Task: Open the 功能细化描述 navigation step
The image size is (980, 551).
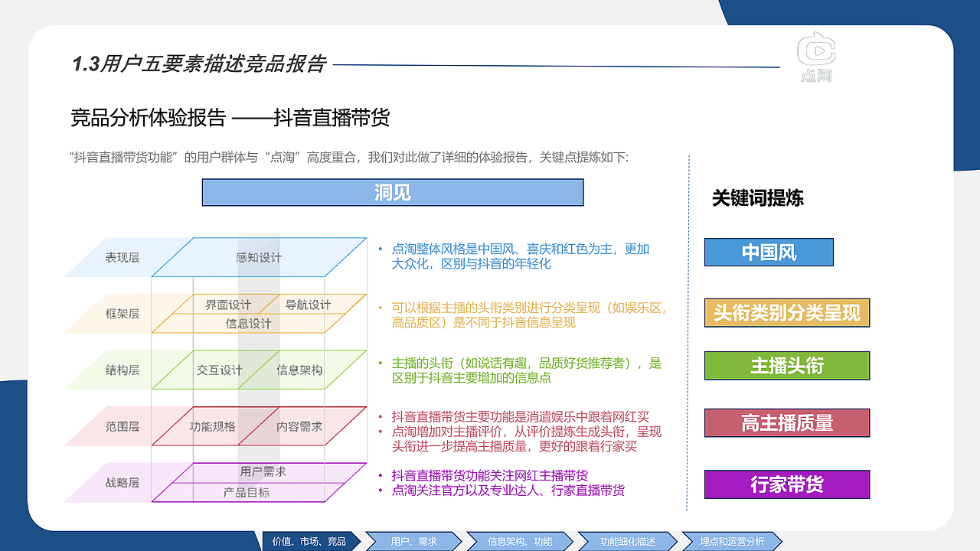Action: 628,541
